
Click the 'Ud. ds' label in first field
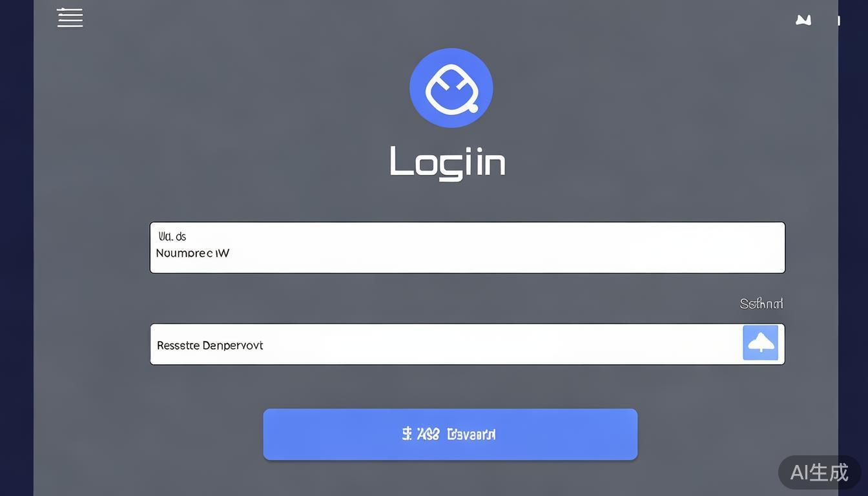[x=172, y=236]
